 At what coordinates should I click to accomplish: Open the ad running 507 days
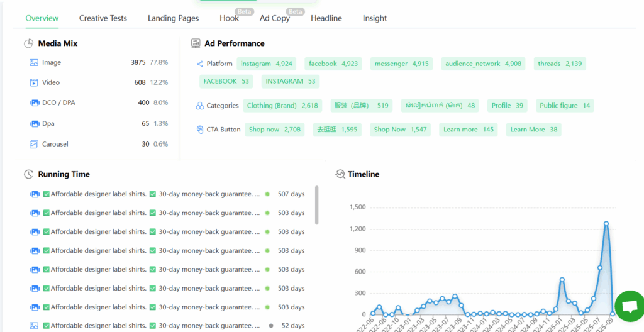click(x=167, y=194)
